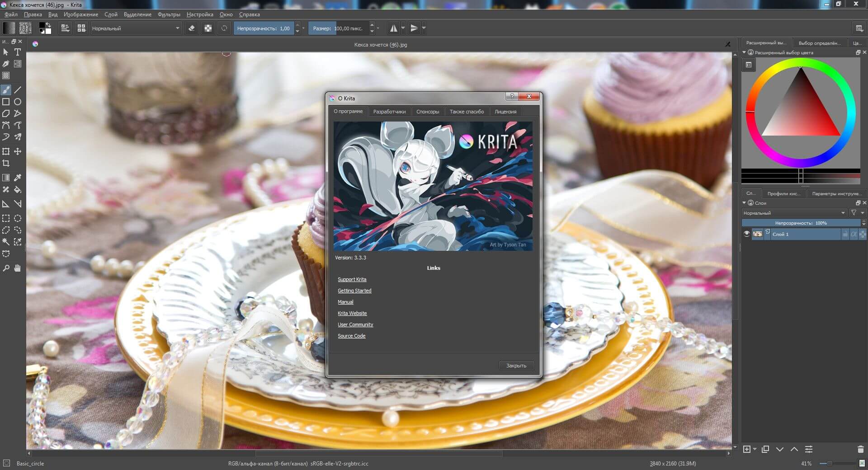Image resolution: width=868 pixels, height=470 pixels.
Task: Open the Getting Started link
Action: pos(354,291)
